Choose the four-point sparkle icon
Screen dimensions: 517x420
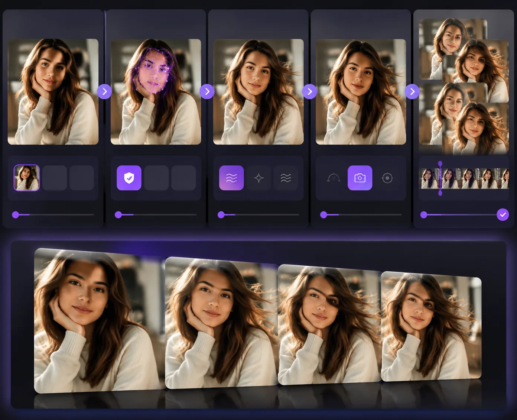click(x=259, y=178)
